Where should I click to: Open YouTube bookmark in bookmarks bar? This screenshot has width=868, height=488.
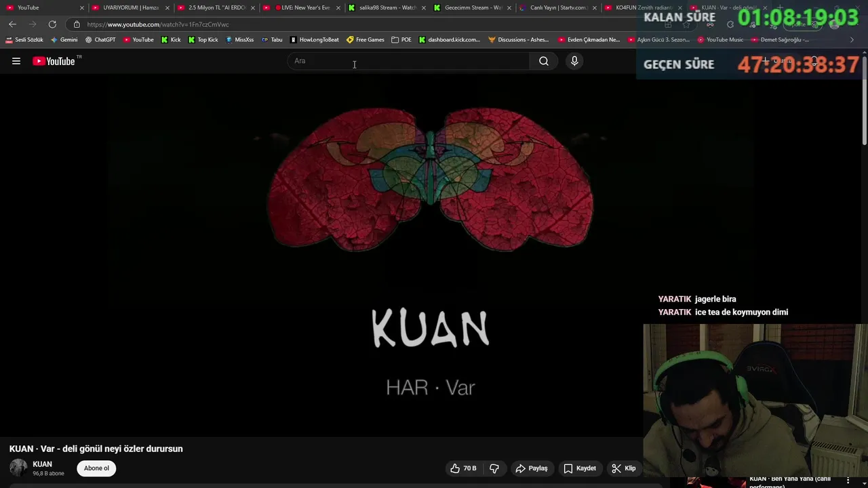coord(138,40)
